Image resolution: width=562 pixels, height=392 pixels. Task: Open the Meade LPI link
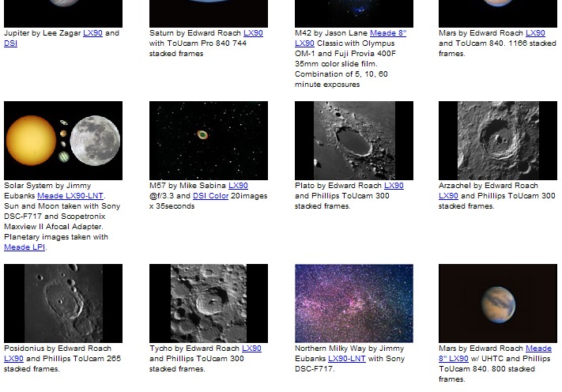[25, 247]
